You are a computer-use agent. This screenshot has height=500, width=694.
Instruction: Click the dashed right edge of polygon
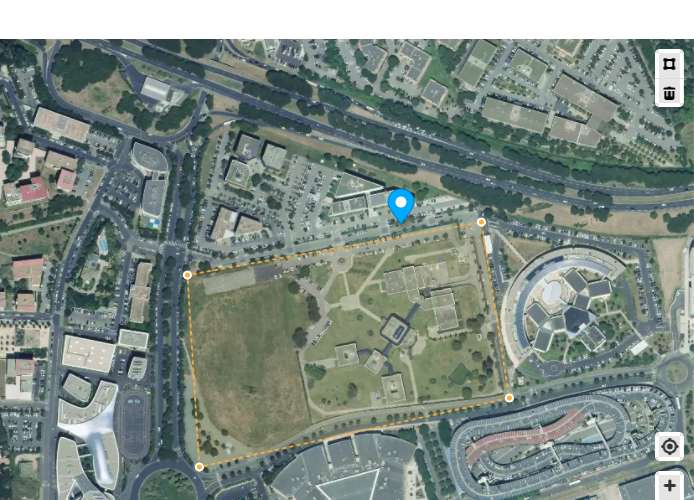click(495, 310)
